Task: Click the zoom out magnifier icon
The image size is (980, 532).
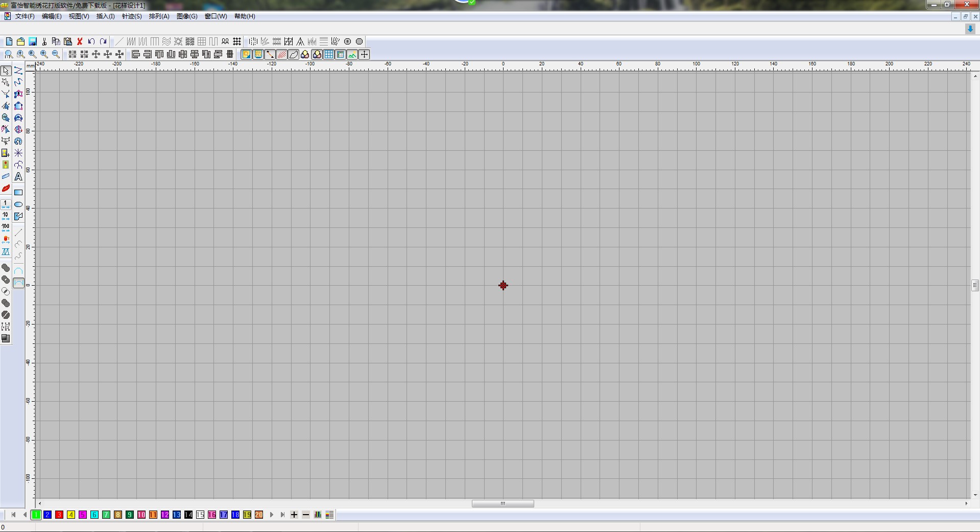Action: coord(56,54)
